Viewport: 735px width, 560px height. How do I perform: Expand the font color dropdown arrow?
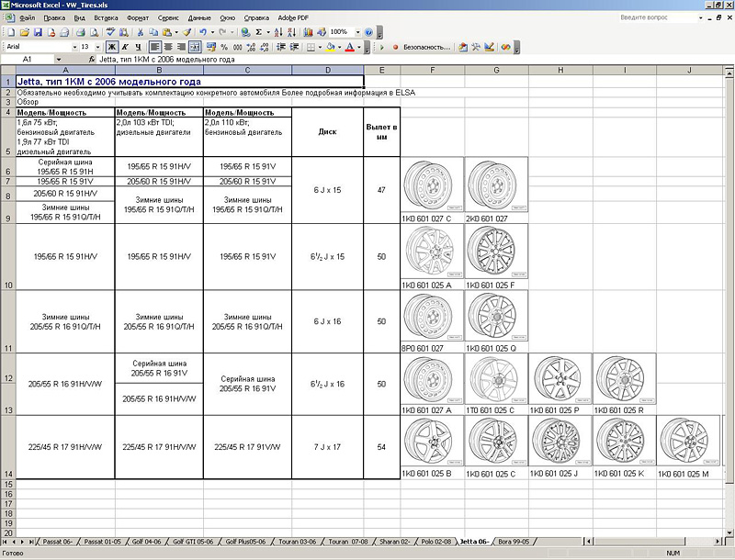click(x=359, y=47)
